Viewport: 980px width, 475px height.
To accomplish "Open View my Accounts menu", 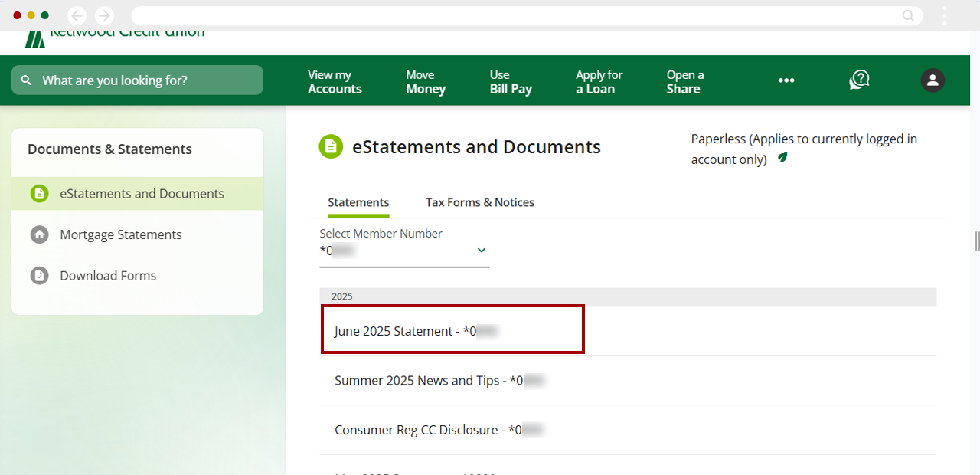I will 335,82.
